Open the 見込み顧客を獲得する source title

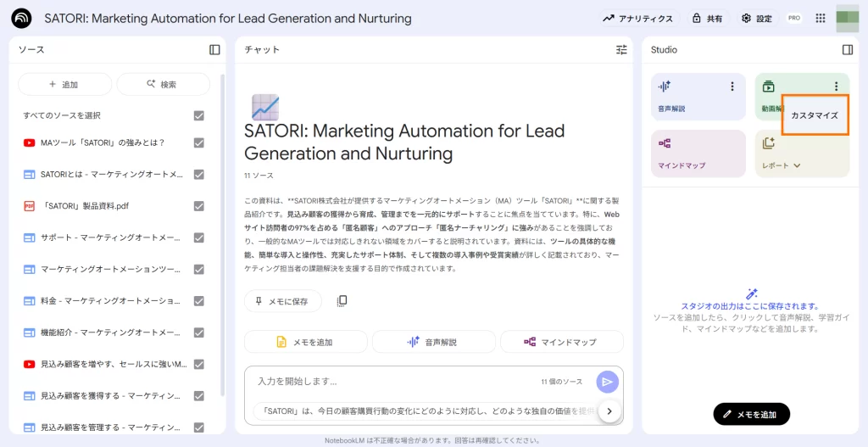pyautogui.click(x=111, y=396)
